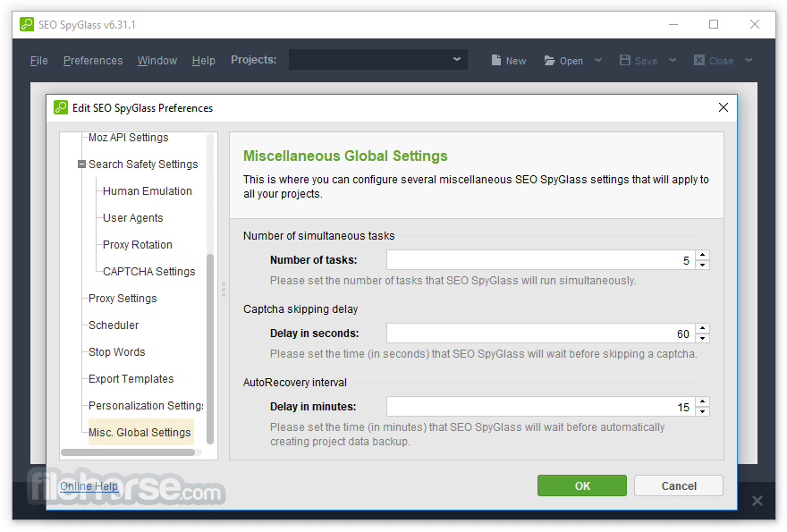Click the Close project icon in toolbar
787x532 pixels.
[699, 60]
